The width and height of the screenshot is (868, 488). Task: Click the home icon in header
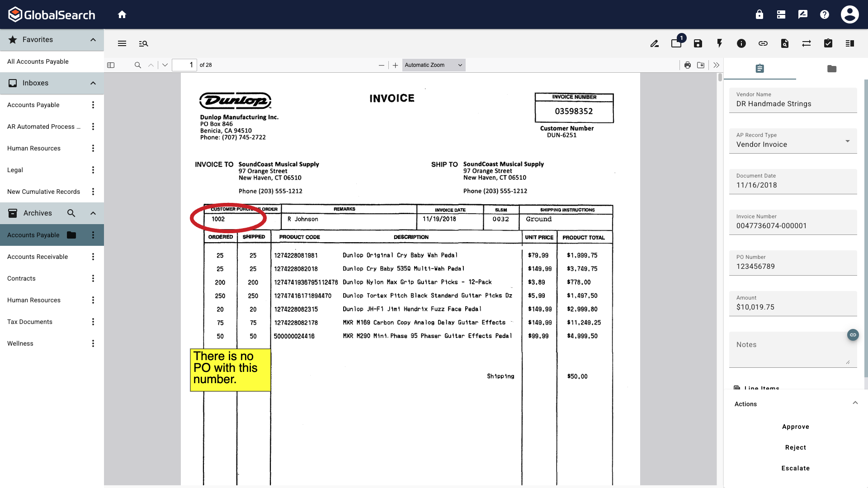pos(122,14)
